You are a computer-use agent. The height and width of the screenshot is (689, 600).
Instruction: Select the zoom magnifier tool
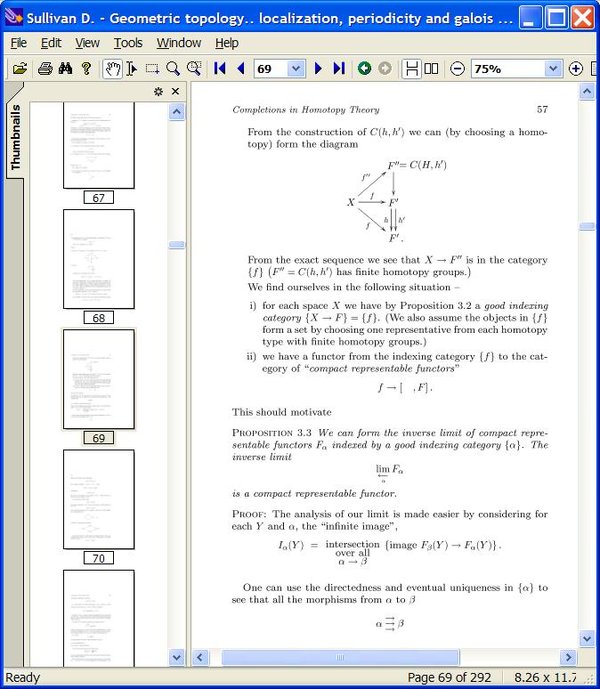pyautogui.click(x=173, y=69)
